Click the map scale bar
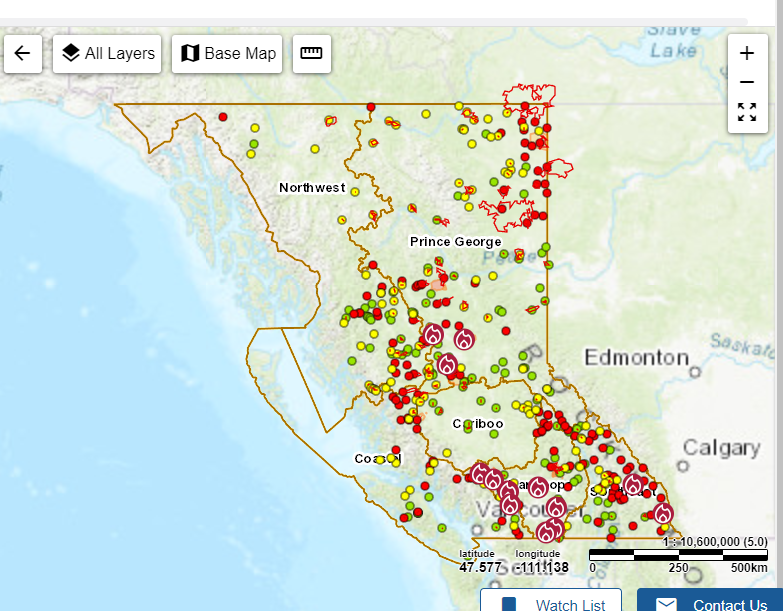 click(x=677, y=554)
